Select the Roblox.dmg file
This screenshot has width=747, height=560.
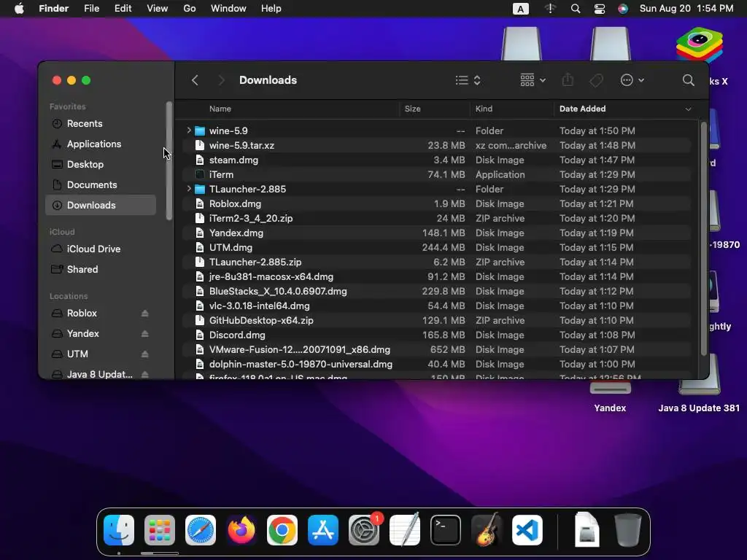click(x=436, y=204)
